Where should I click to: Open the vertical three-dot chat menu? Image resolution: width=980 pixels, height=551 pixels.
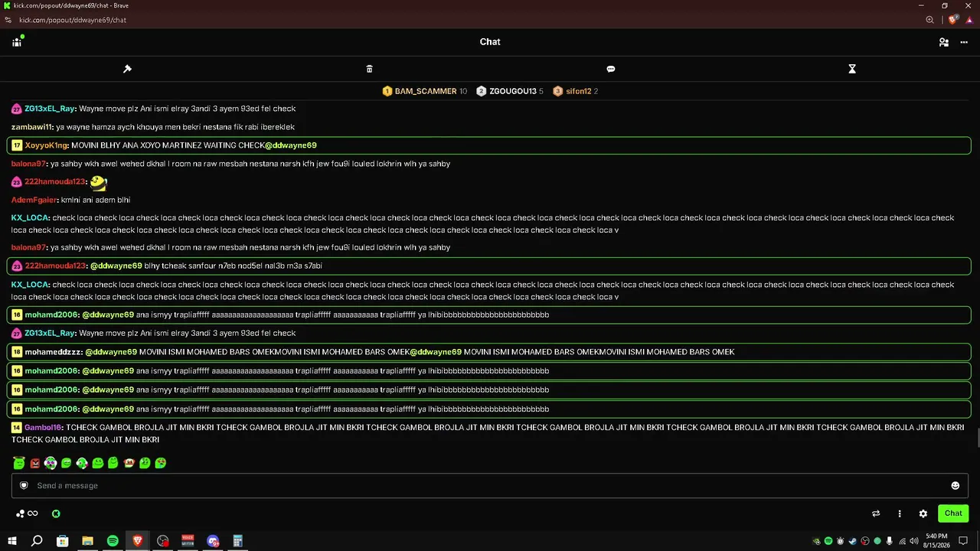point(900,514)
